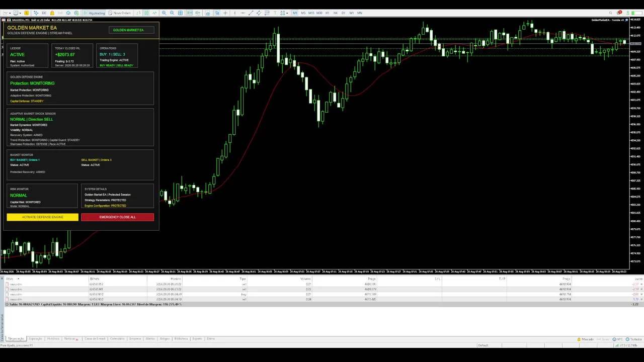Click the yellow lock icon in toolbar
The image size is (644, 362).
coord(52,13)
